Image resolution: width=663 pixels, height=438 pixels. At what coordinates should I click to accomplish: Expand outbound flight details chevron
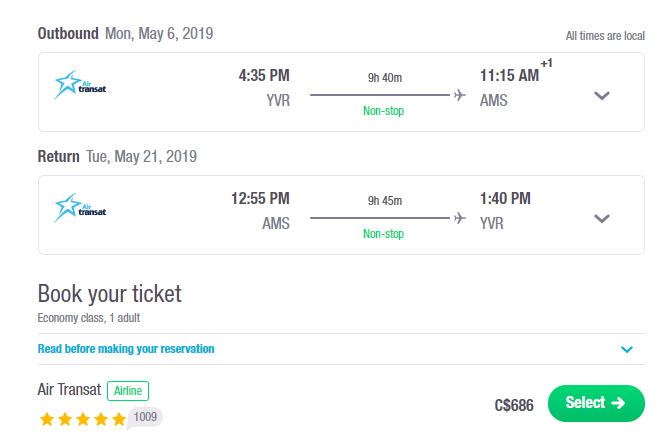click(602, 96)
